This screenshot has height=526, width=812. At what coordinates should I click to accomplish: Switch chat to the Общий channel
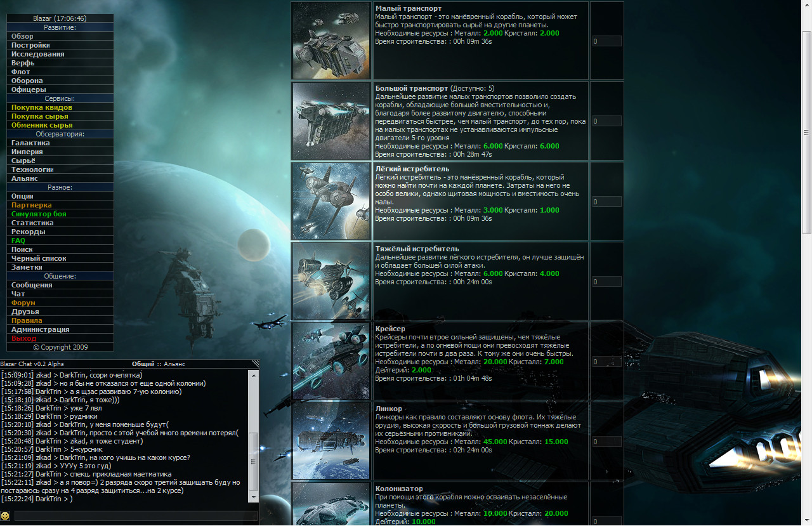143,364
